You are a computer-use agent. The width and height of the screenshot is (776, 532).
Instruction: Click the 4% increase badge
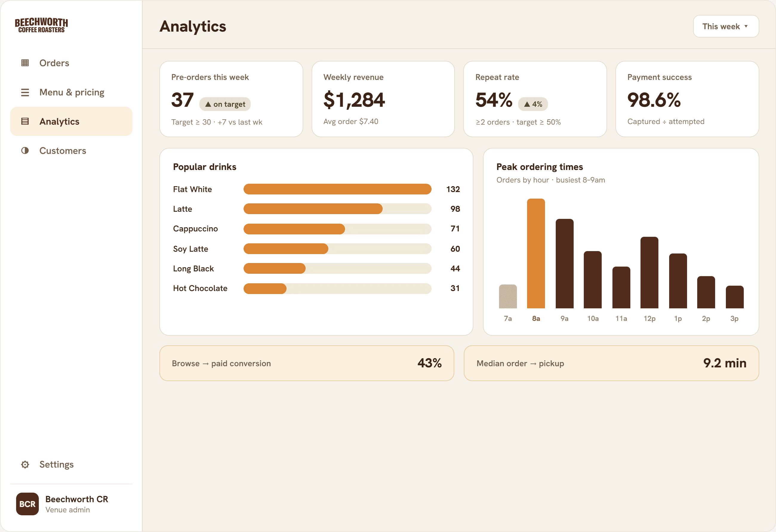pyautogui.click(x=532, y=104)
